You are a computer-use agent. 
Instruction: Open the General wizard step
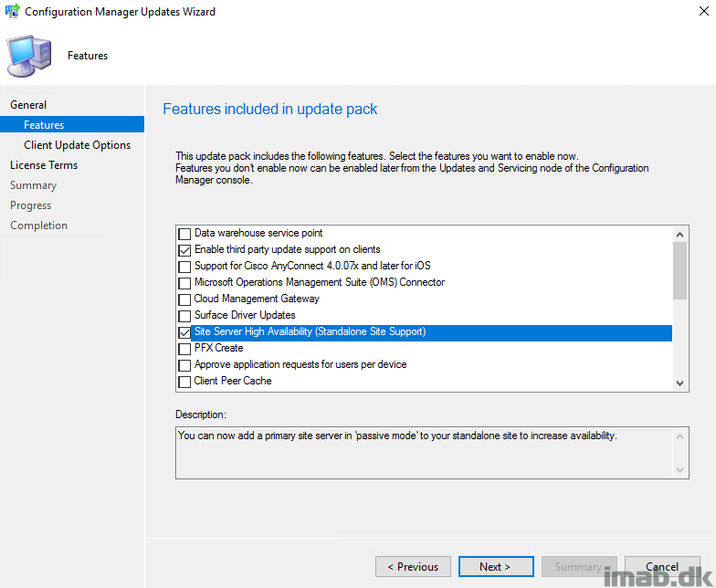click(28, 104)
